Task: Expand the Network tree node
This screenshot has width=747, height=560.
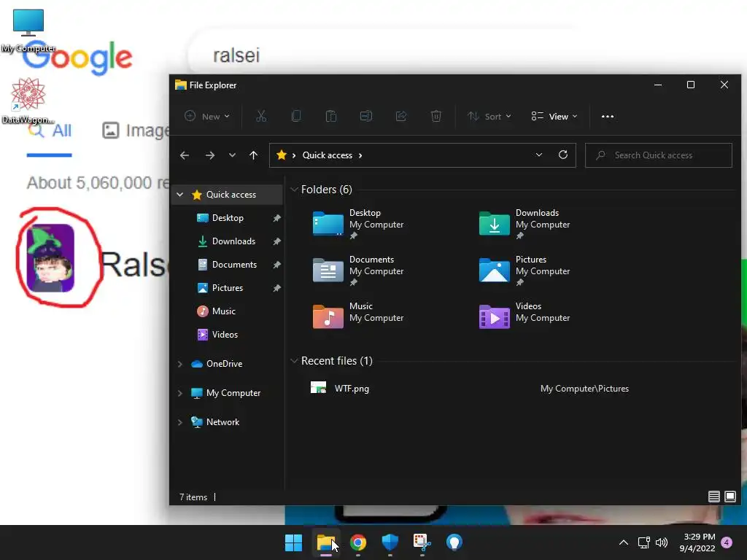Action: coord(179,422)
